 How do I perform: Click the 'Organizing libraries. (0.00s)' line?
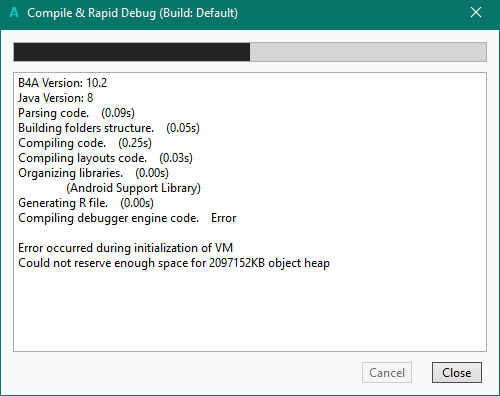[93, 173]
